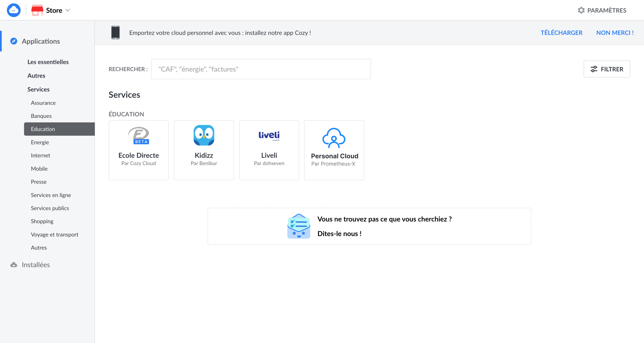644x343 pixels.
Task: Click 'Par Benibur' text
Action: pyautogui.click(x=204, y=163)
